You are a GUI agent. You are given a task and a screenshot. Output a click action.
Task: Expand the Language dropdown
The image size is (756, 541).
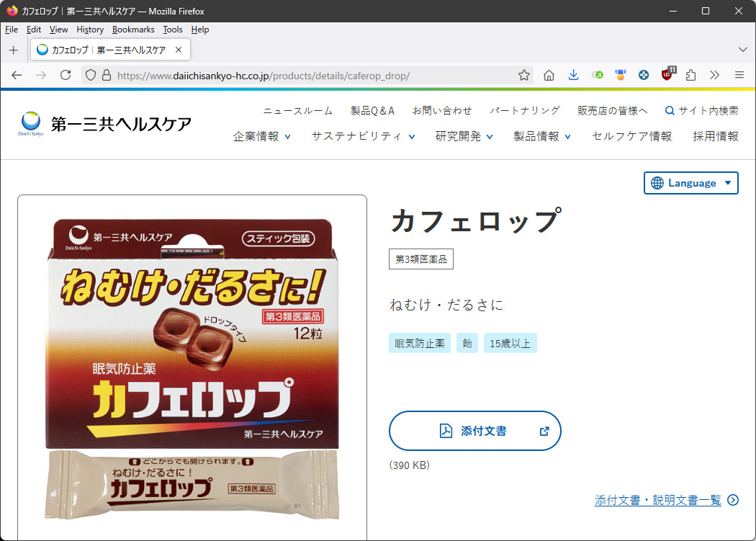[x=691, y=183]
